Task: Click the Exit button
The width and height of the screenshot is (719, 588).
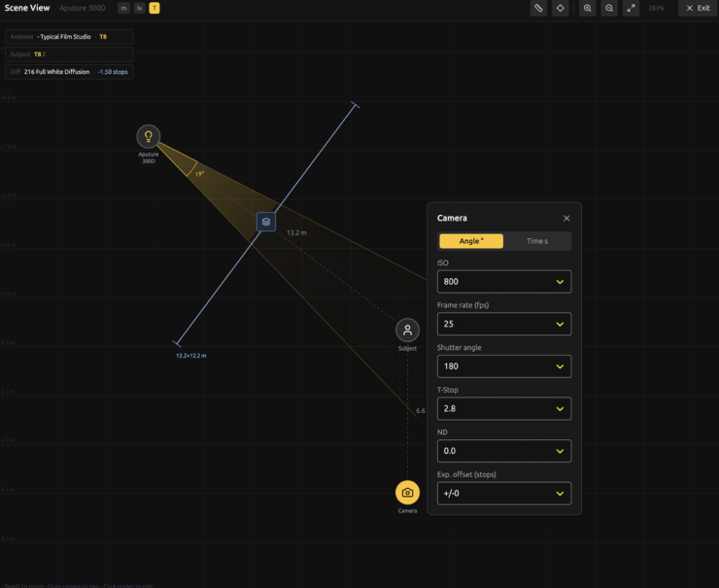Action: click(698, 8)
